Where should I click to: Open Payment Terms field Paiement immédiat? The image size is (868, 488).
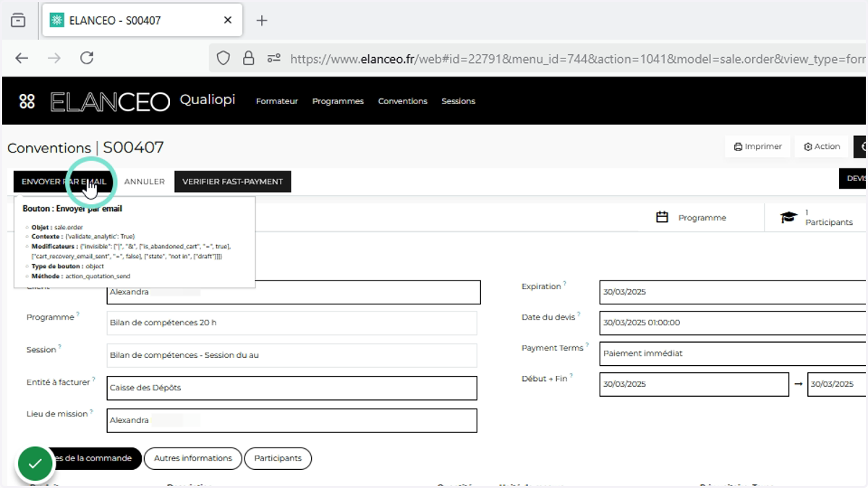733,354
